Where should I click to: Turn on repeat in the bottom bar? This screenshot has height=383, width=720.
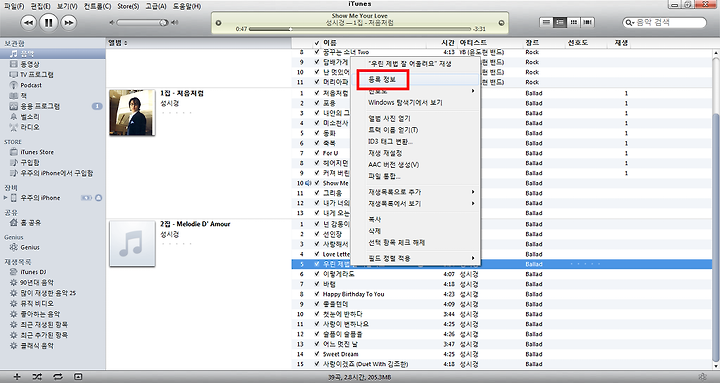(x=58, y=377)
